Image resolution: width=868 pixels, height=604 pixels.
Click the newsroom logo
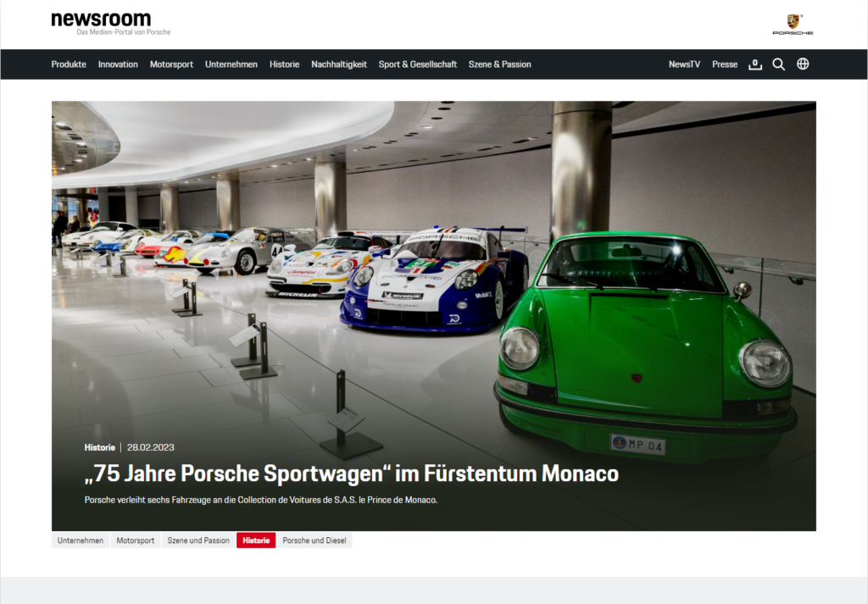[101, 22]
